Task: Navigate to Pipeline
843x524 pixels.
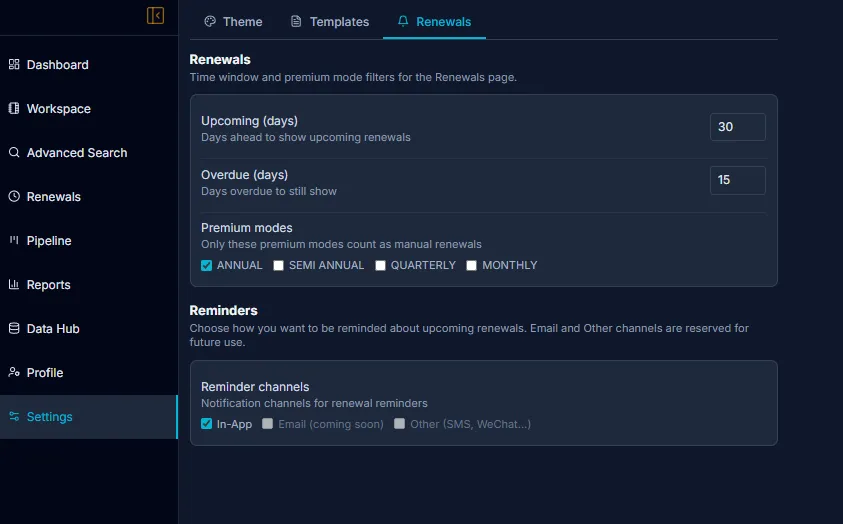Action: [89, 240]
